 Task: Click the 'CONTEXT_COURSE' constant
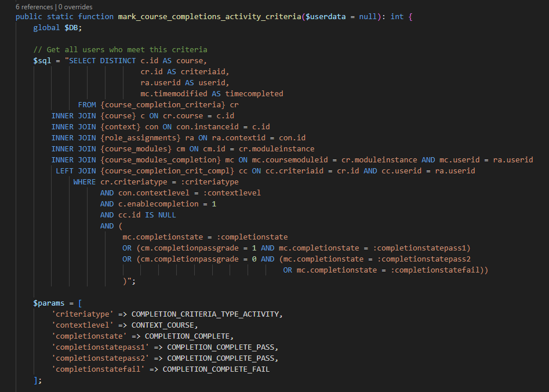[163, 325]
